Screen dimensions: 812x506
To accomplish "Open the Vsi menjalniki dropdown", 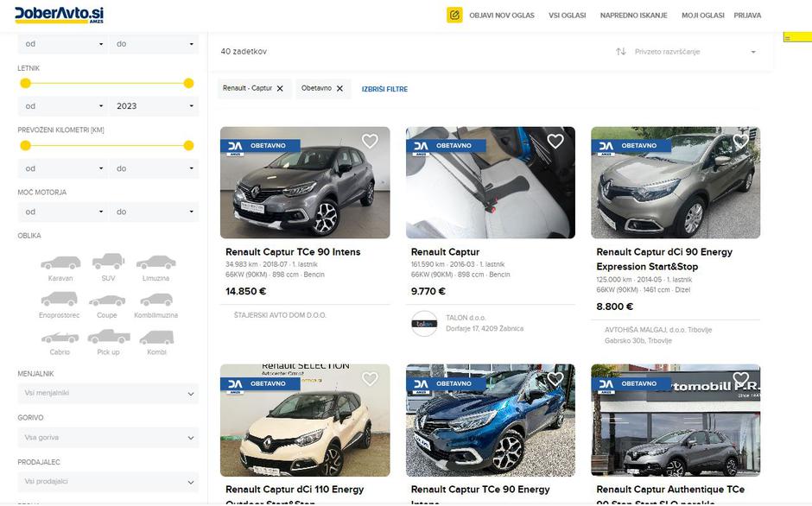I will pyautogui.click(x=107, y=393).
